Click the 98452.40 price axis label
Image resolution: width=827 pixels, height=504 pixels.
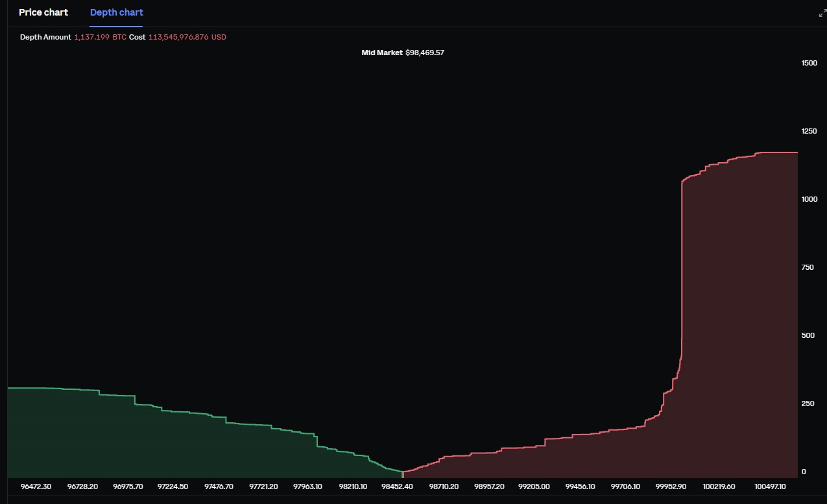coord(397,486)
